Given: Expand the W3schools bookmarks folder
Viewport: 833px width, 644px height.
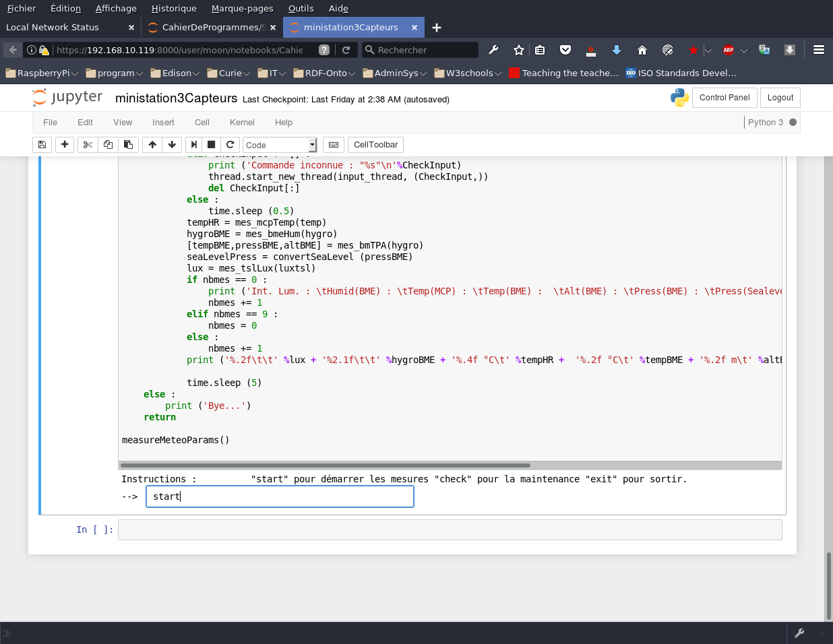Looking at the screenshot, I should (x=468, y=73).
